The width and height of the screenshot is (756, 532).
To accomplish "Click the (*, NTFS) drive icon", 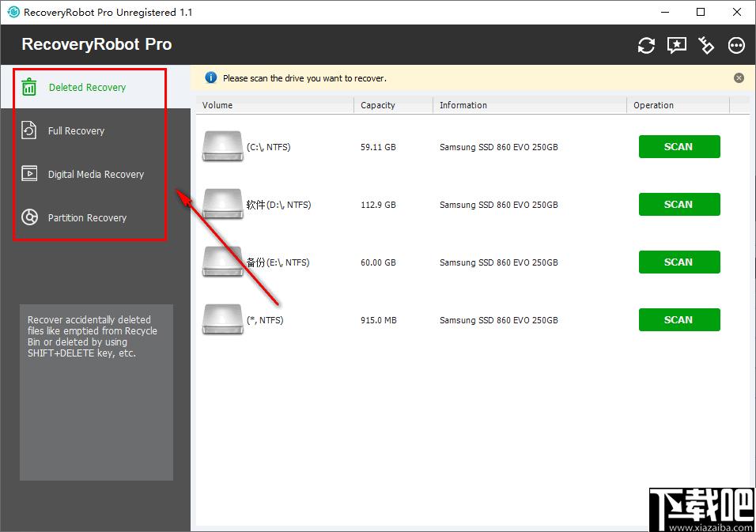I will (222, 319).
